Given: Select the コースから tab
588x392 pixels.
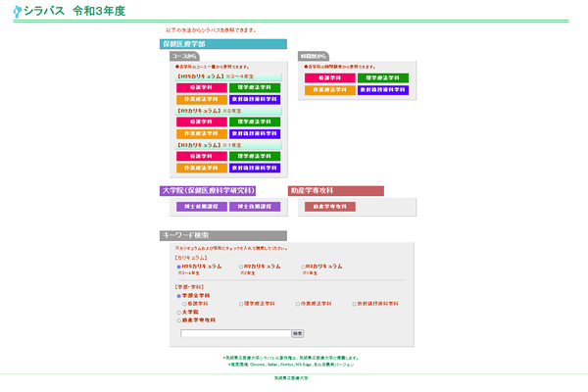Looking at the screenshot, I should 184,56.
